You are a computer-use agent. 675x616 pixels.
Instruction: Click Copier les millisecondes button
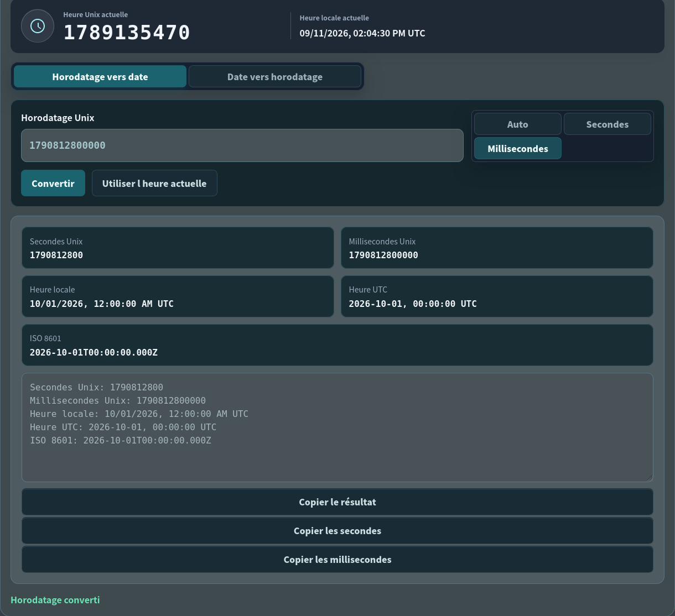click(337, 560)
